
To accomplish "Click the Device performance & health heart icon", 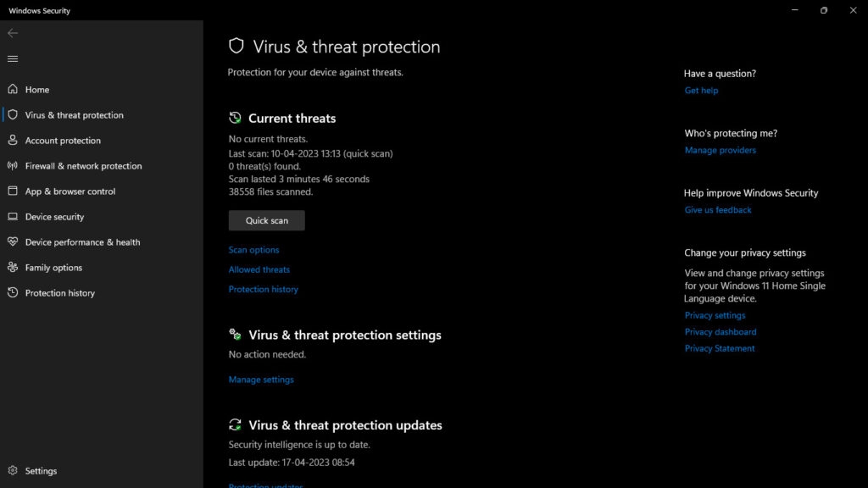I will [13, 242].
